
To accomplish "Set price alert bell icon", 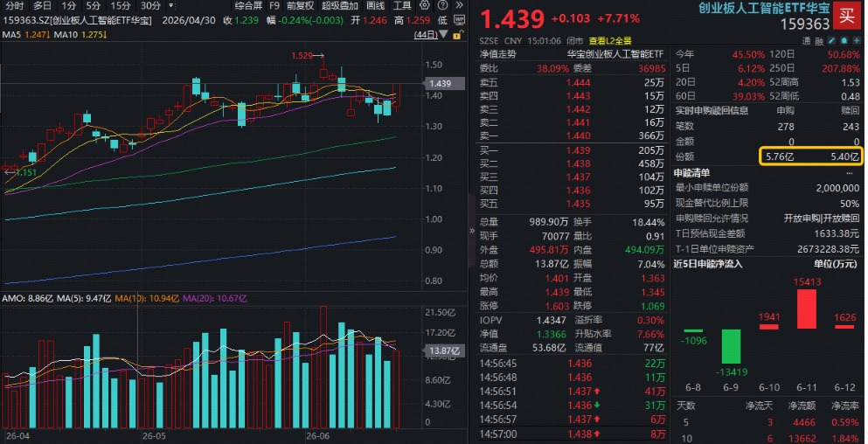I will 844,41.
